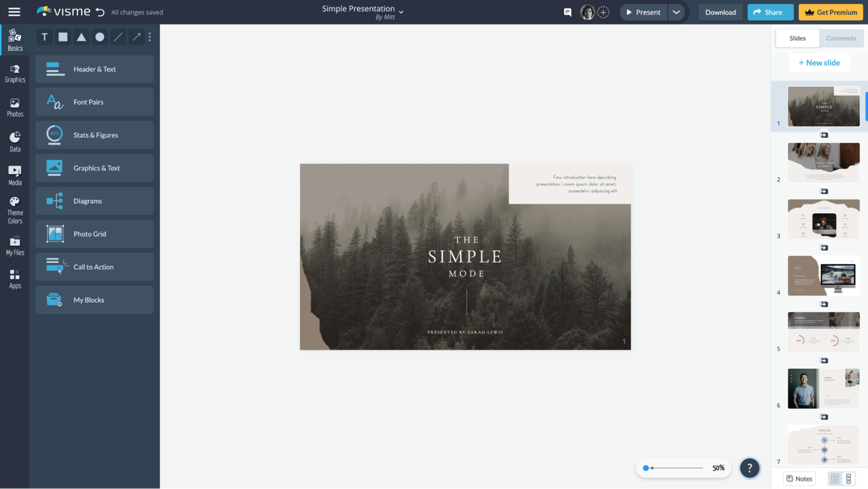
Task: Select slide 4 thumbnail
Action: pos(824,275)
